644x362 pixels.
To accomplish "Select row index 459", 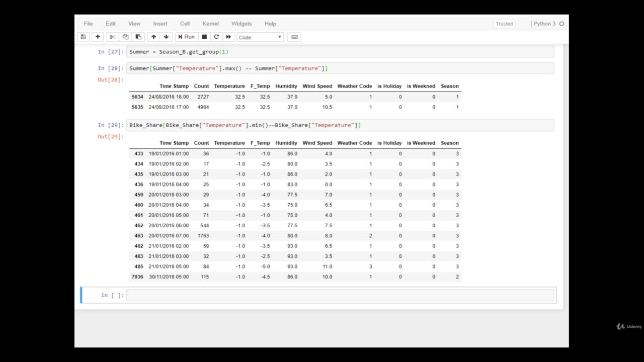I will click(139, 195).
